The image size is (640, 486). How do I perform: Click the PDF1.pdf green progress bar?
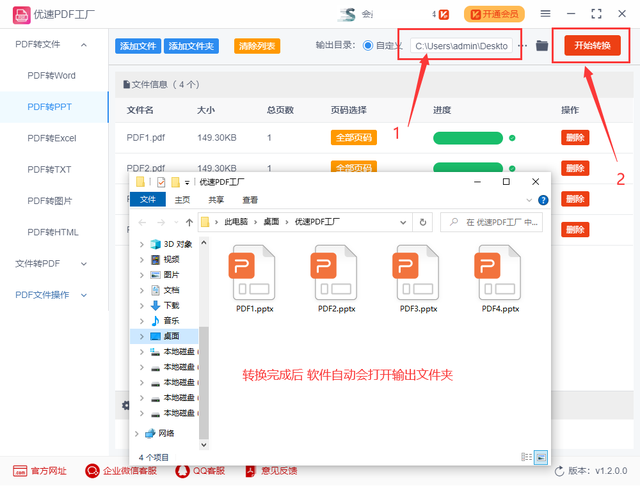click(x=467, y=138)
